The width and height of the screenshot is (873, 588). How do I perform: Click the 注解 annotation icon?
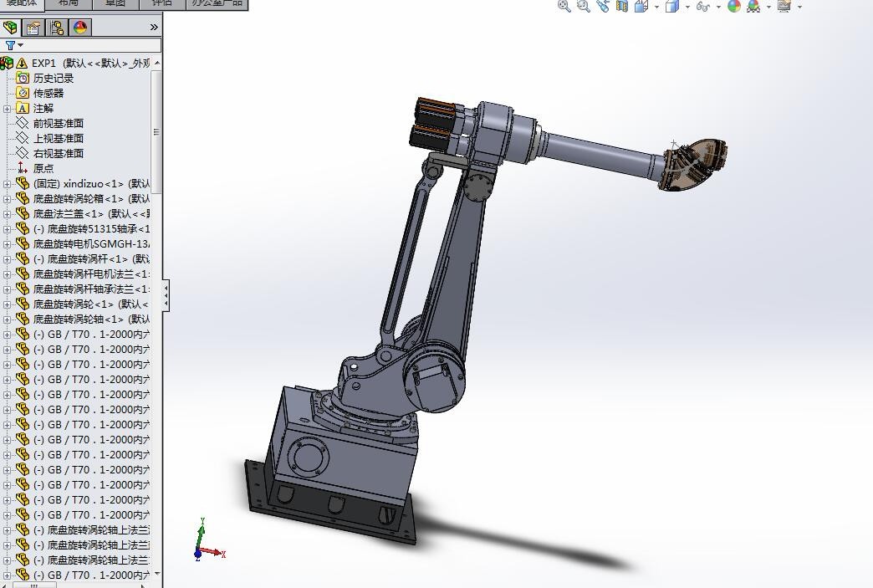coord(23,108)
